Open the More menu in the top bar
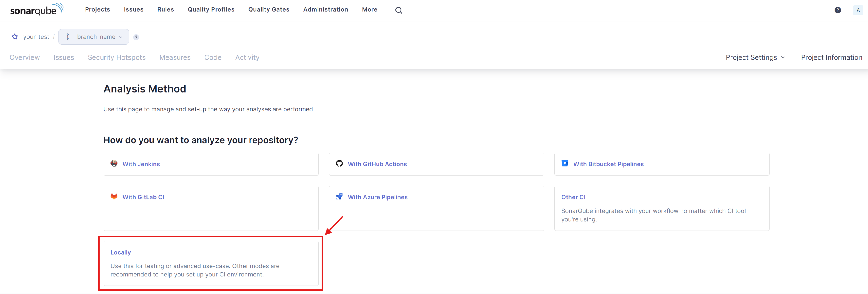The height and width of the screenshot is (294, 868). coord(369,9)
